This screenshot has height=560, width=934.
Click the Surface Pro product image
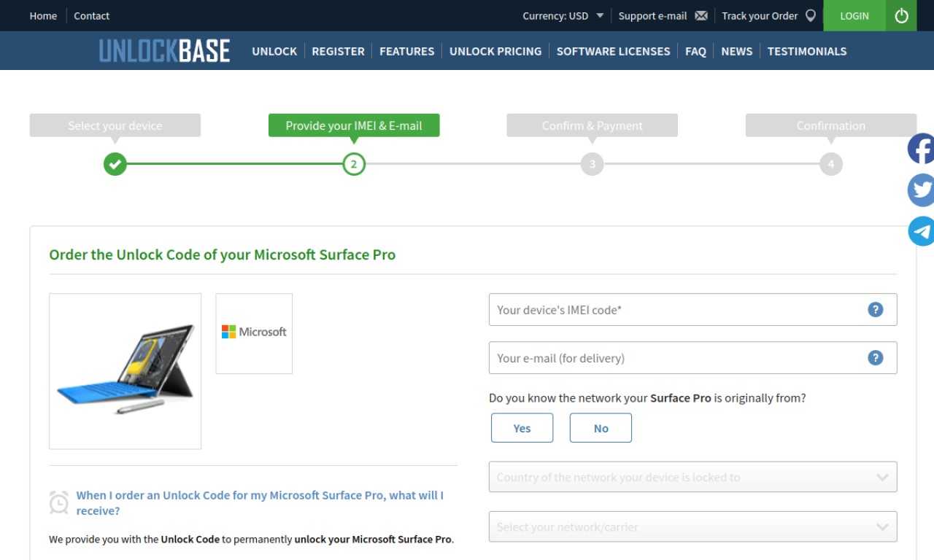[126, 371]
